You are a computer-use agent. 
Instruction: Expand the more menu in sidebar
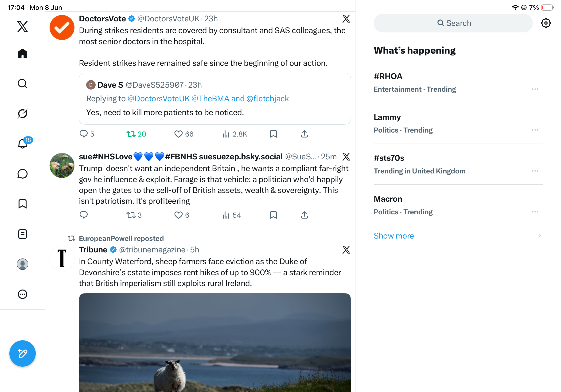[x=23, y=294]
